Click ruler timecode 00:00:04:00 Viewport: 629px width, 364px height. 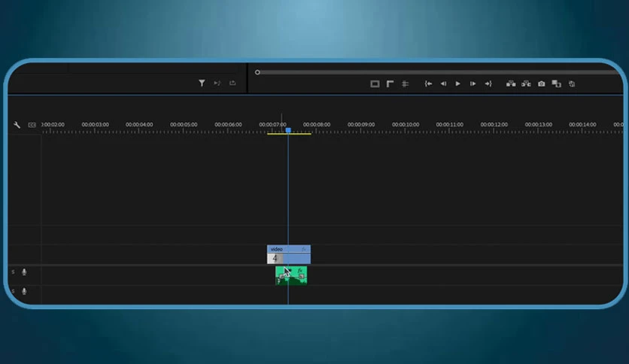tap(139, 125)
